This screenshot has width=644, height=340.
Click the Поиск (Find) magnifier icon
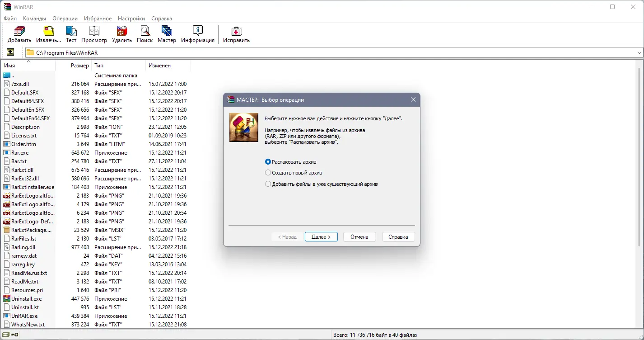(145, 31)
